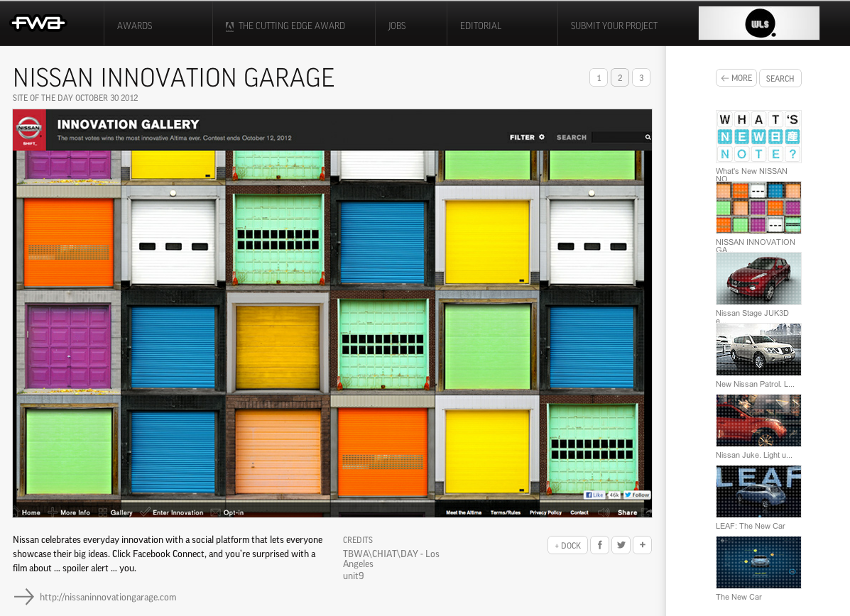Open the Nissan Juke Light thumbnail

point(758,420)
